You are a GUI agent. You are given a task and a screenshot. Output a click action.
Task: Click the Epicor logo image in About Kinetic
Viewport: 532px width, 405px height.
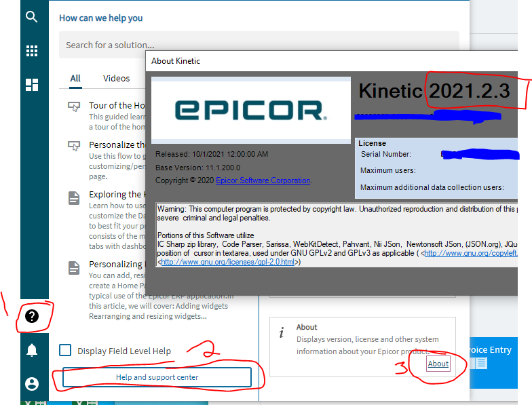pyautogui.click(x=251, y=110)
